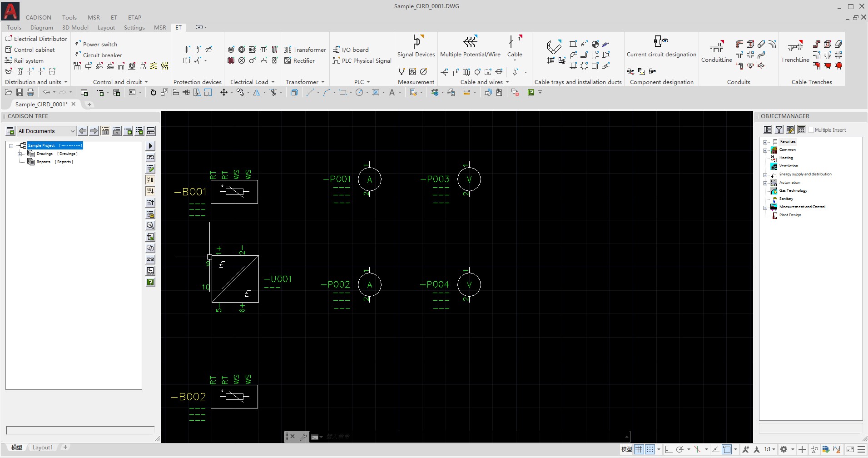Click the Save icon in the toolbar
Viewport: 868px width, 458px height.
pos(19,93)
